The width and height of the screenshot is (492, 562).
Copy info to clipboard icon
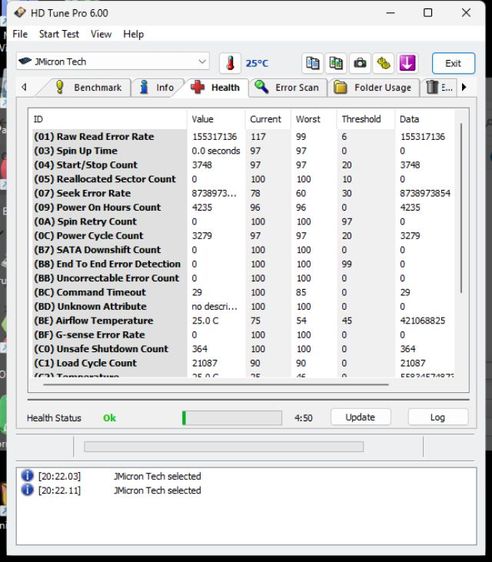[312, 63]
